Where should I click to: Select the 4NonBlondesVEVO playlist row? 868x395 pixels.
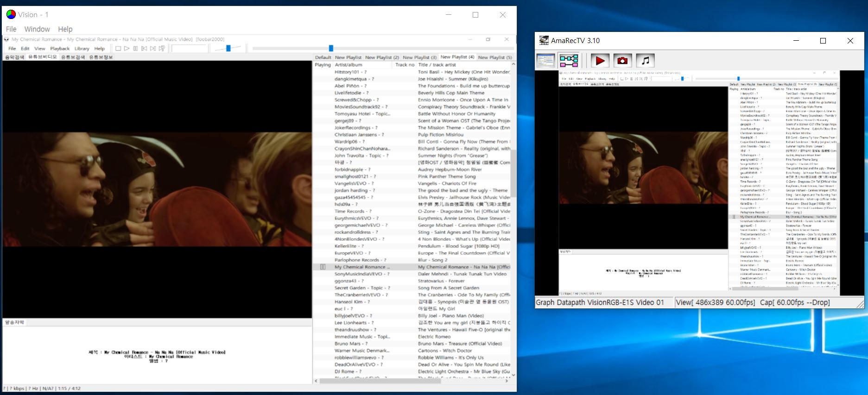[x=412, y=239]
